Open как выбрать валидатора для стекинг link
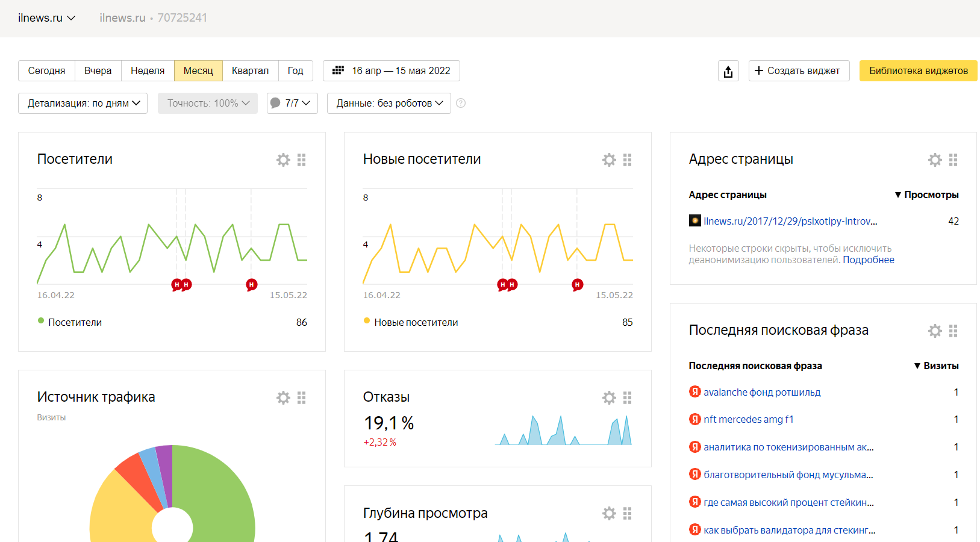The width and height of the screenshot is (980, 542). pyautogui.click(x=789, y=530)
